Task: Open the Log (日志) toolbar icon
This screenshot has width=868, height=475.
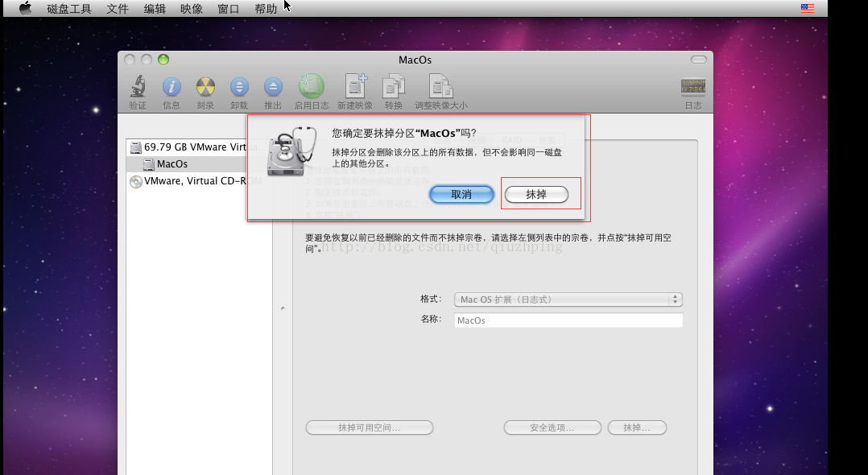Action: tap(693, 86)
